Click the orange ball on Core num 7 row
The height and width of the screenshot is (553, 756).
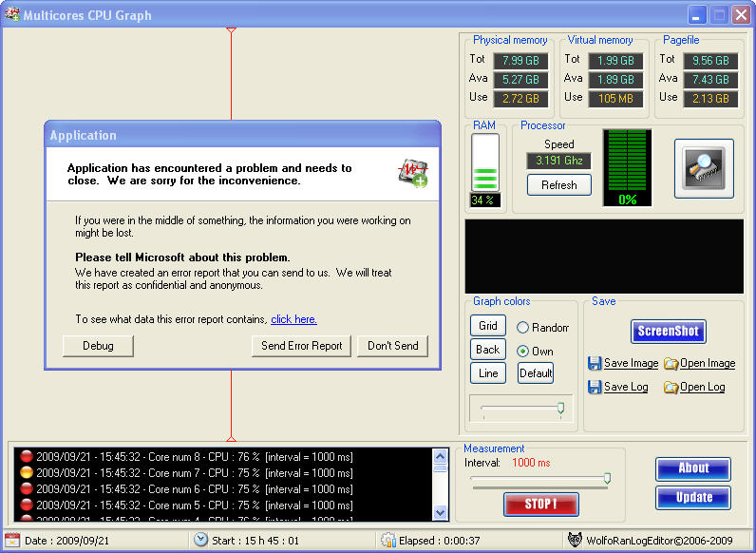(x=27, y=472)
